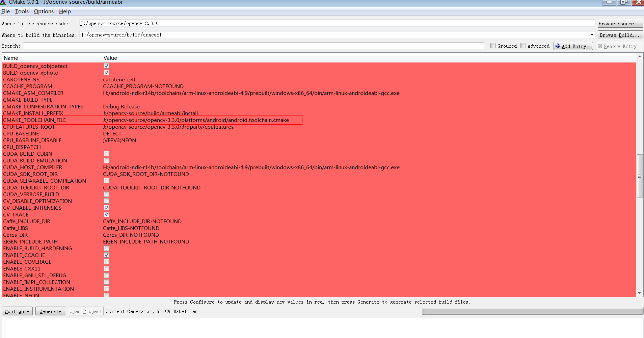Screen dimensions: 644x338
Task: Click the vertical scrollbar thumb of cache list
Action: pos(640,176)
